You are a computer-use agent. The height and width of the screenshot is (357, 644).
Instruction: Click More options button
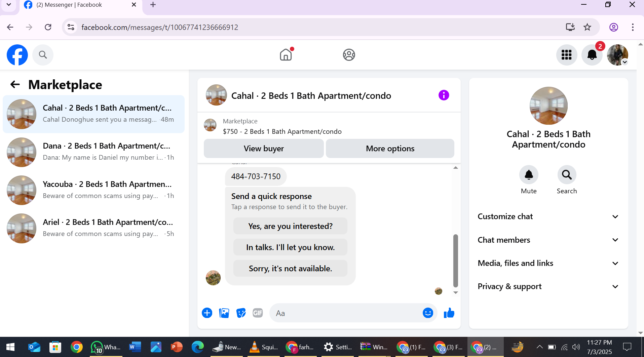pyautogui.click(x=390, y=149)
